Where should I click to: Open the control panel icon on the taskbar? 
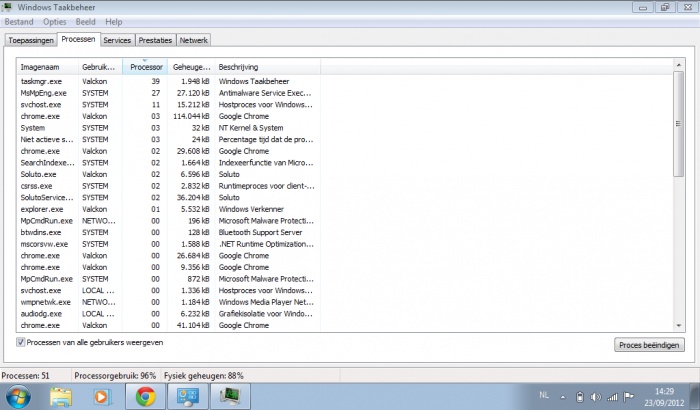pyautogui.click(x=188, y=397)
